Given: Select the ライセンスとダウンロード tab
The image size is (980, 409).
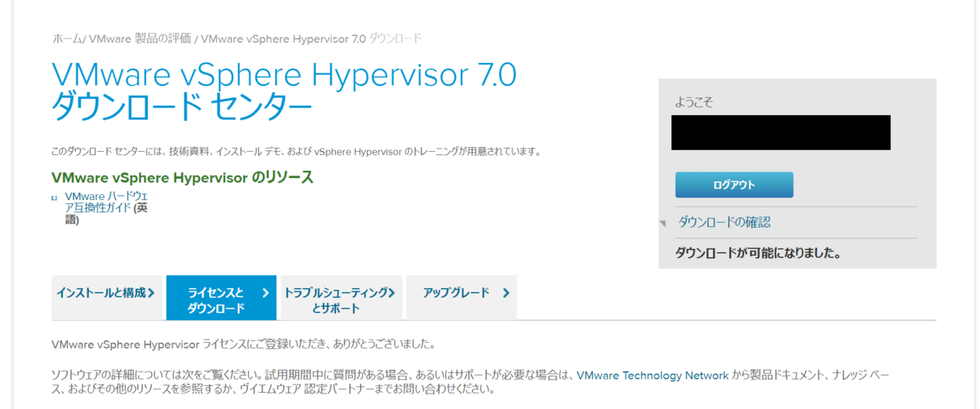Looking at the screenshot, I should tap(221, 297).
